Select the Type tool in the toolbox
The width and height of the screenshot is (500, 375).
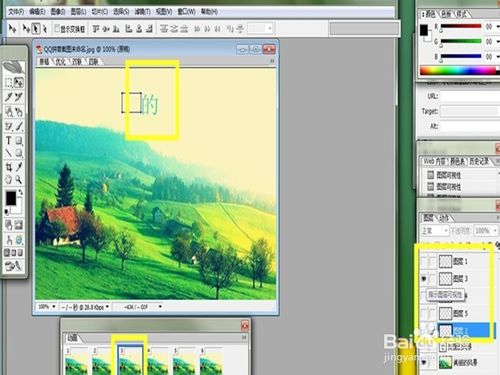[x=9, y=141]
